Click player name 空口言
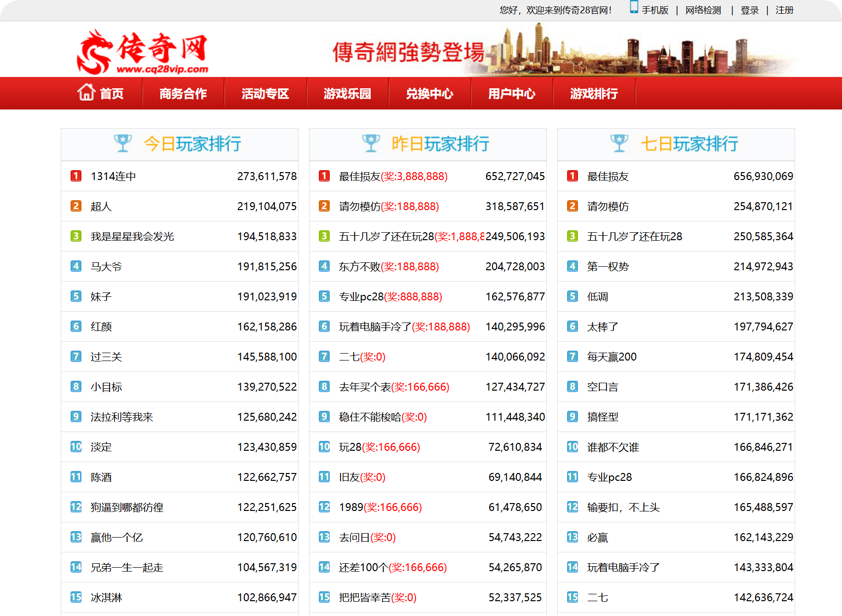This screenshot has height=616, width=842. coord(603,387)
